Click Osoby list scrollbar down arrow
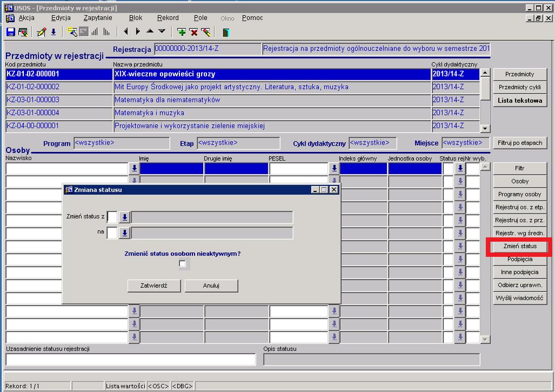The width and height of the screenshot is (555, 392). (x=485, y=339)
